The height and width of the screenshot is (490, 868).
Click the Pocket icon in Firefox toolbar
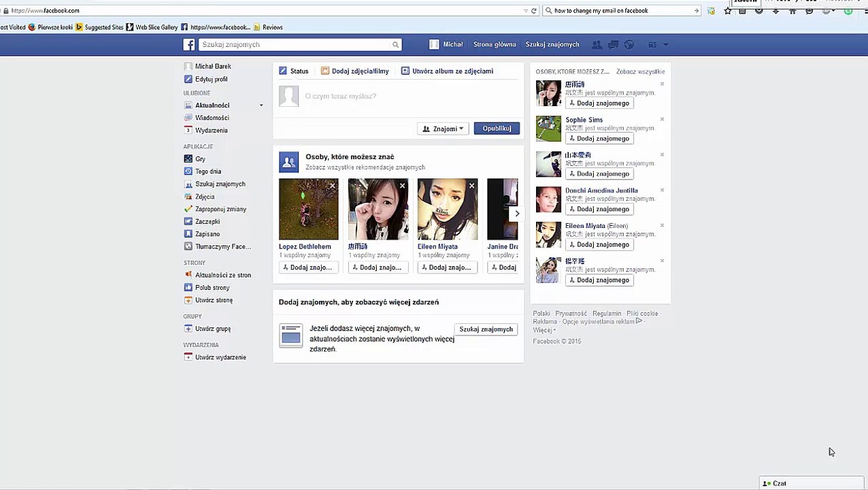click(759, 10)
